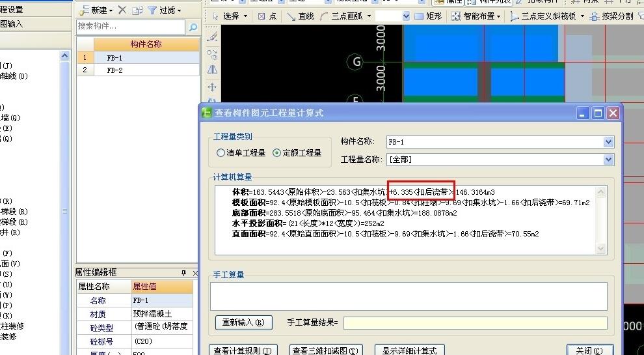Close the 属性编辑框 panel

(x=195, y=273)
